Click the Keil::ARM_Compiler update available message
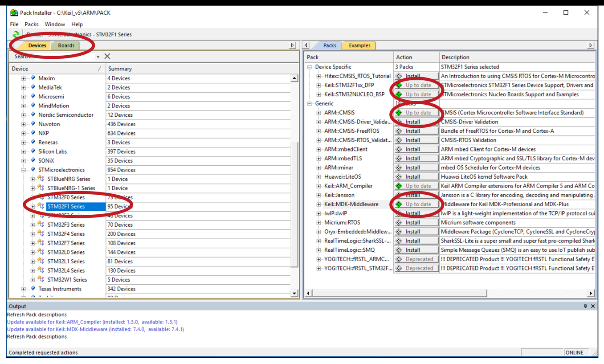The image size is (604, 364). tap(92, 322)
